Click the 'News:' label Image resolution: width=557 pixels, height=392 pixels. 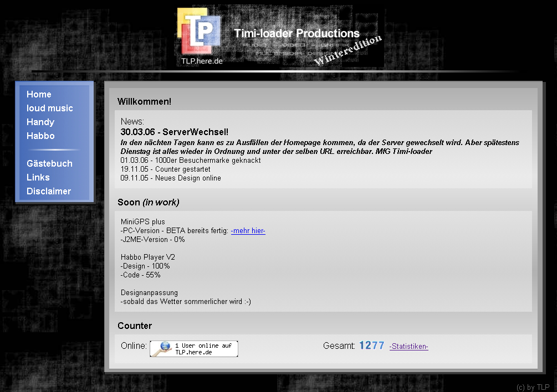pyautogui.click(x=132, y=122)
